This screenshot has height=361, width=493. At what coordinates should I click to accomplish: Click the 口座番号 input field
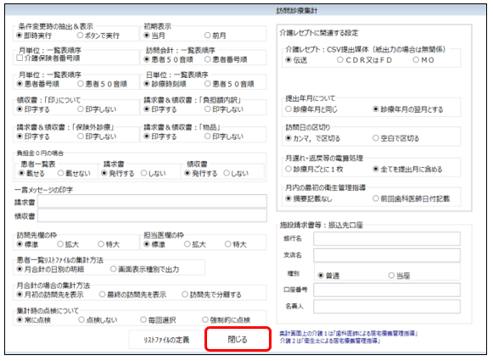[387, 290]
